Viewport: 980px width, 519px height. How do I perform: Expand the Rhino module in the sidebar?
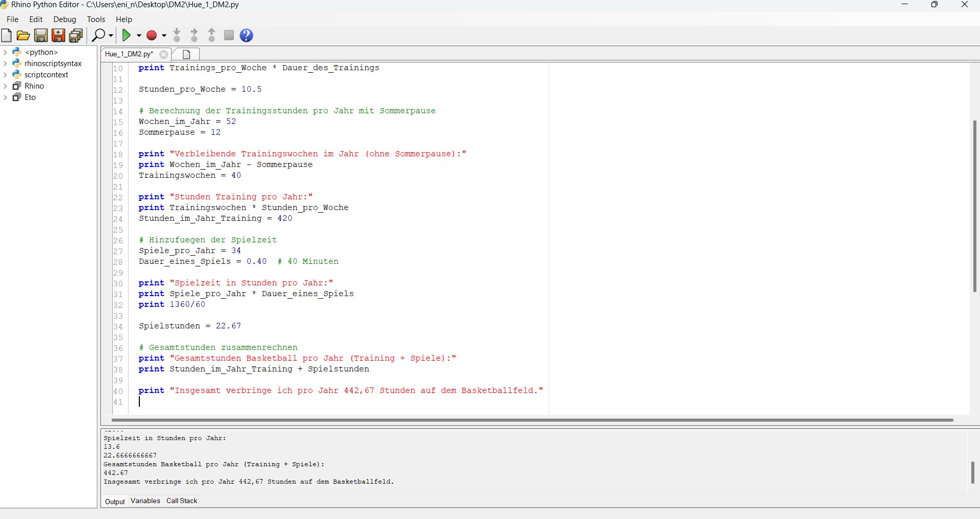click(x=5, y=86)
